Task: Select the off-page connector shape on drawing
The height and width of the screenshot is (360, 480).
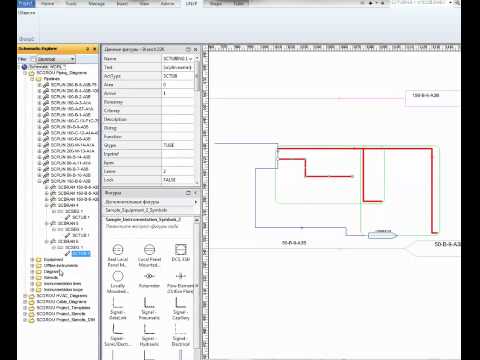Action: [382, 235]
